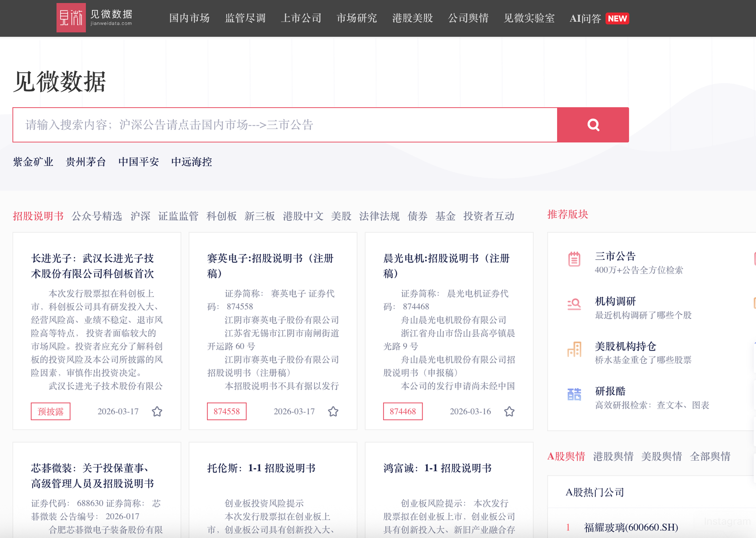
Task: Open the 托伦斯 1-1 招股说明书 title
Action: 261,468
